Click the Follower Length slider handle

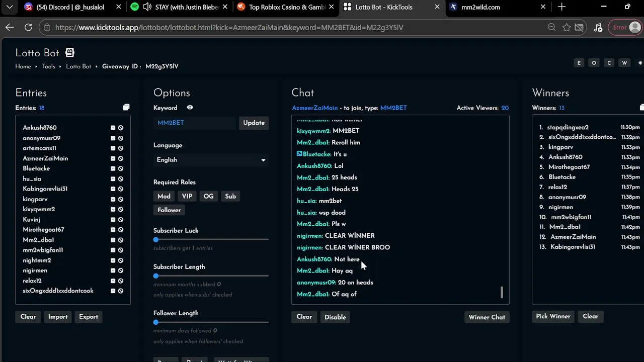point(156,322)
